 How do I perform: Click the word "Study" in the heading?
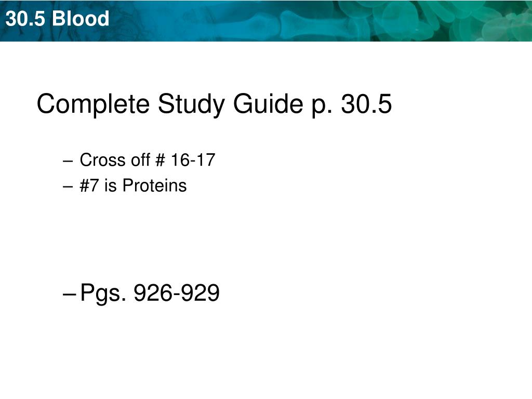[x=191, y=105]
